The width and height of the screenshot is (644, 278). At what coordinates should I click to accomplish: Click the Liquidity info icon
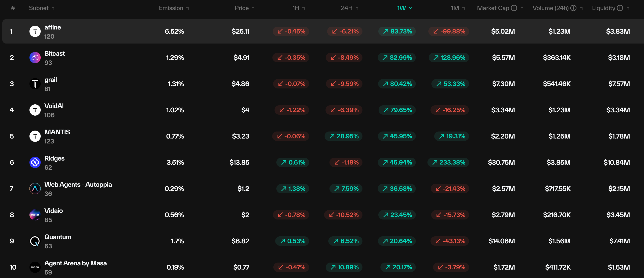coord(620,8)
